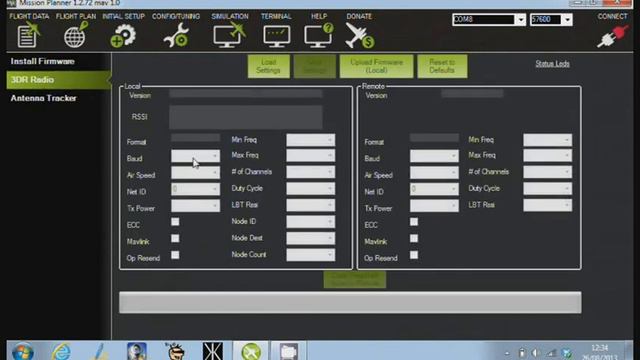Open the Local Node ID dropdown

(311, 222)
